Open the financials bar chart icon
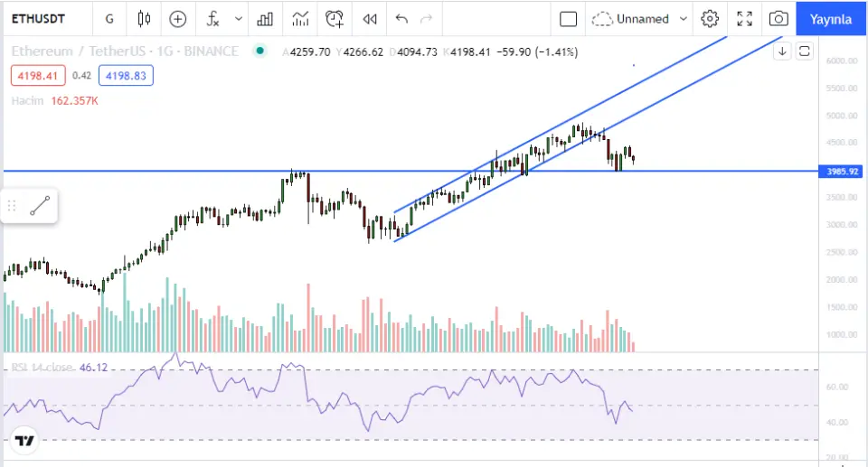 265,19
